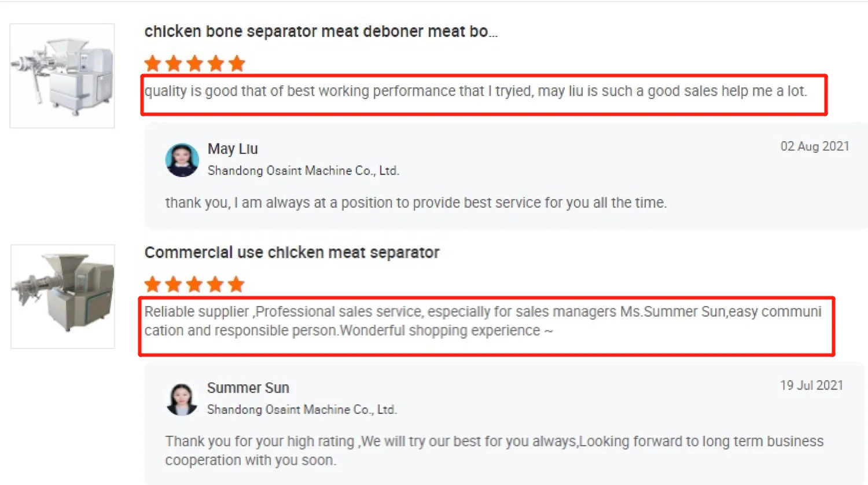Click the Summer Sun name
This screenshot has width=868, height=485.
[x=248, y=388]
